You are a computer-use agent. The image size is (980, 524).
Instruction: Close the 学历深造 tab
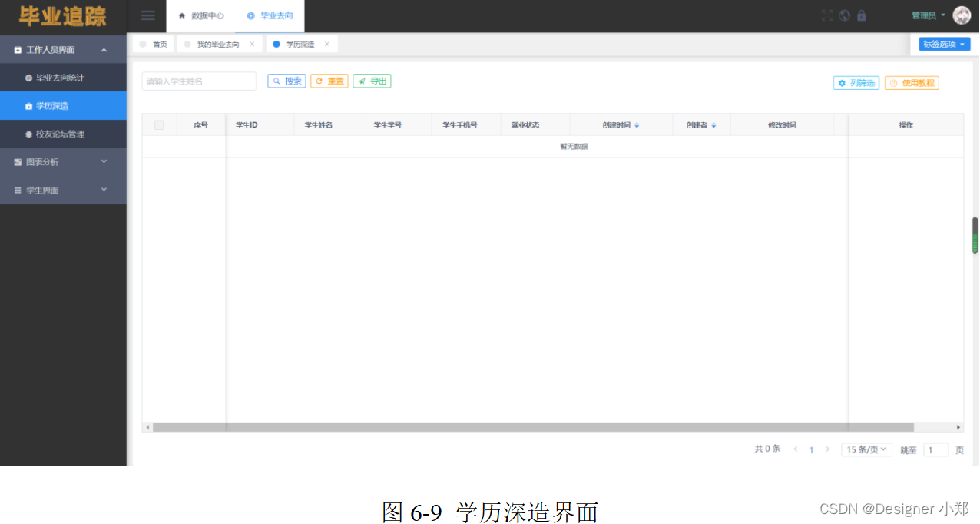(x=327, y=45)
